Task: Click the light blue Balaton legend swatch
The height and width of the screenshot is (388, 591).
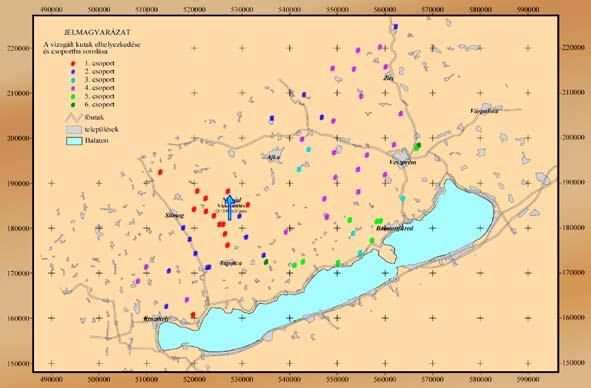Action: point(74,141)
